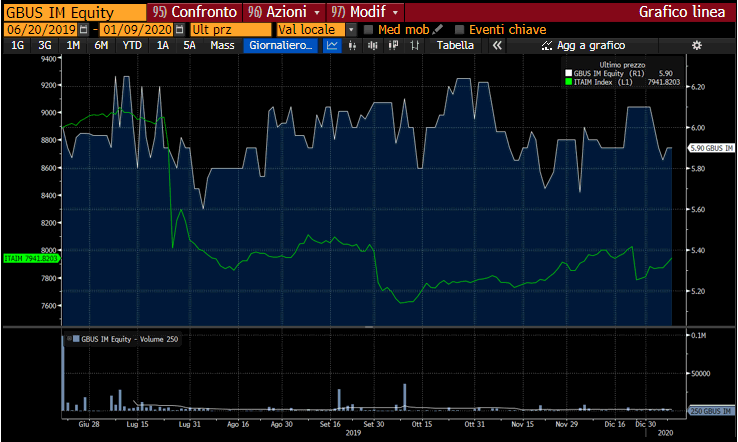Toggle the Eventi chiave checkbox
The width and height of the screenshot is (738, 442).
460,30
